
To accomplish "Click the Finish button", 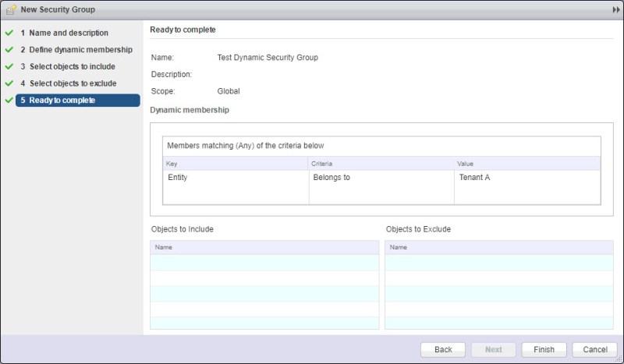I will click(544, 350).
